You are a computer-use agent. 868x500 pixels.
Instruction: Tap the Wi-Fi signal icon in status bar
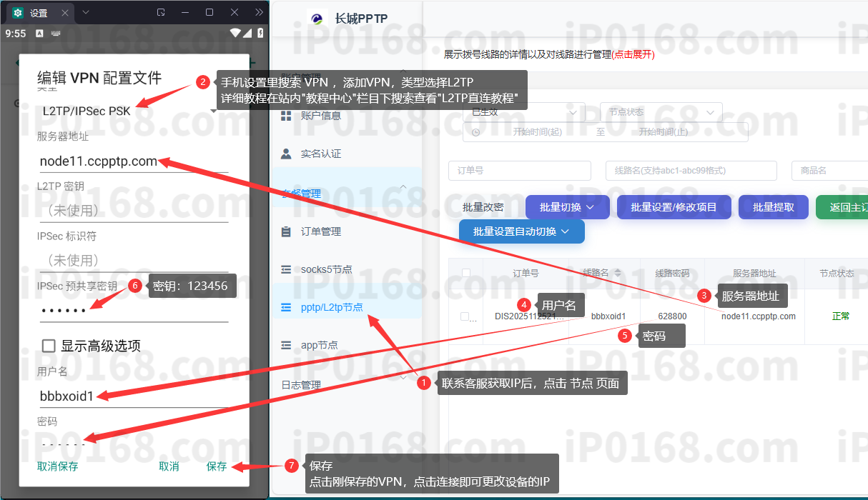pyautogui.click(x=235, y=33)
